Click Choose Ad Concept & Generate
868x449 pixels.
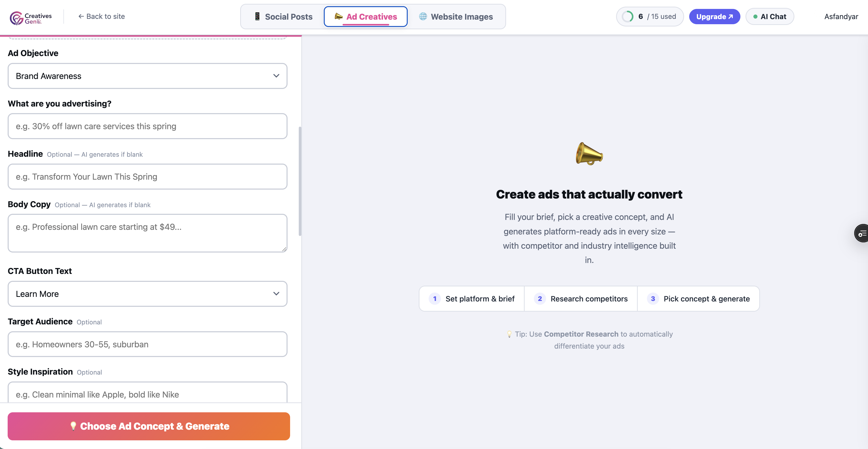pyautogui.click(x=148, y=426)
